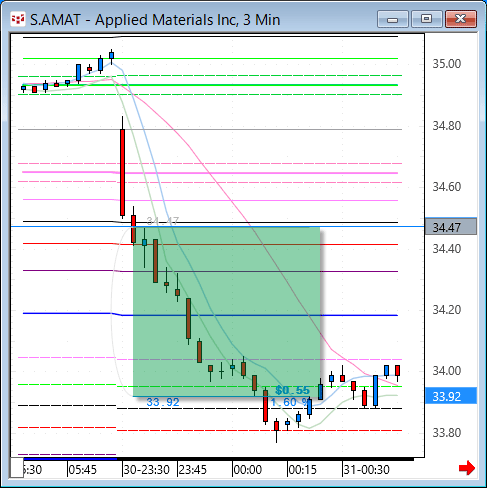Click the 23:45 time axis label
Viewport: 487px width, 488px height.
193,470
